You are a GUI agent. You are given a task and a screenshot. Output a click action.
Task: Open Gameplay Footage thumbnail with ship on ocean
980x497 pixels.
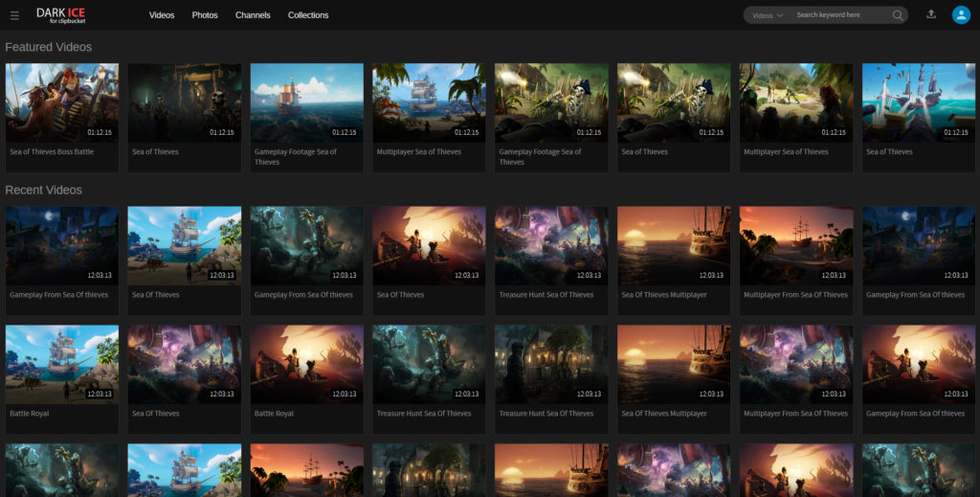pyautogui.click(x=307, y=102)
